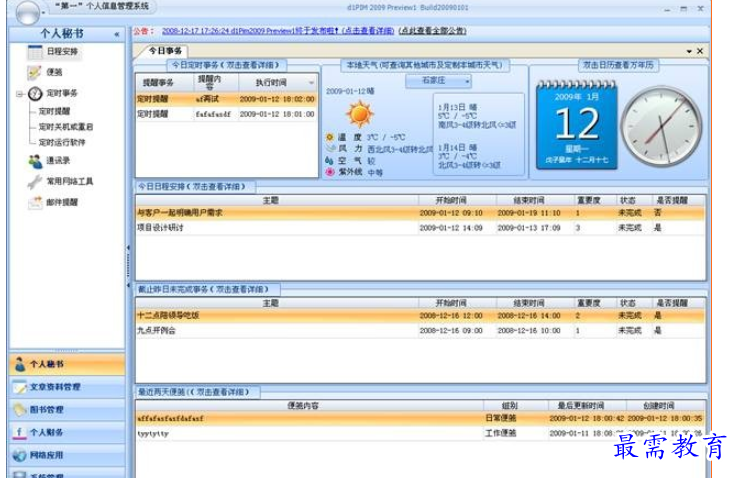Click the 空气 air quality droplet icon
The height and width of the screenshot is (478, 735).
[329, 160]
